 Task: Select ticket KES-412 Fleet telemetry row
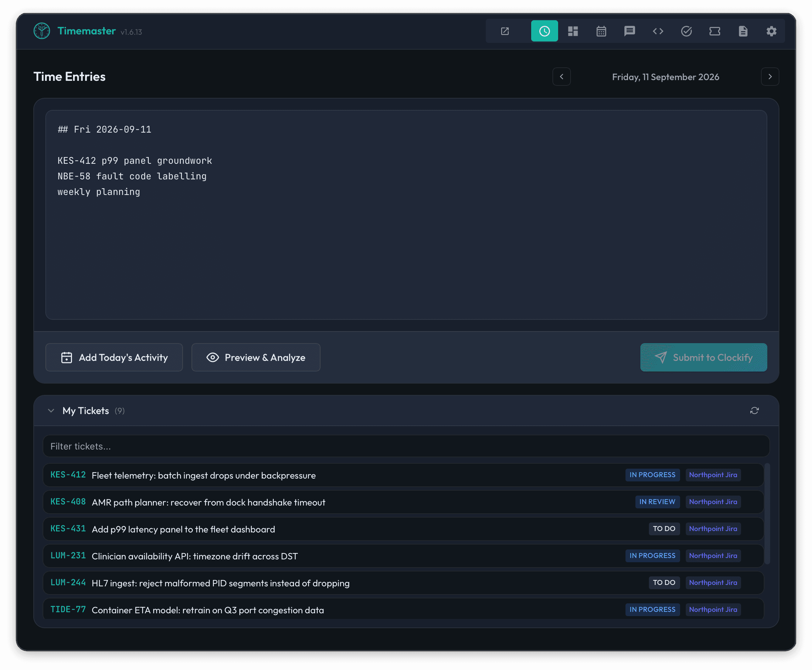(403, 475)
